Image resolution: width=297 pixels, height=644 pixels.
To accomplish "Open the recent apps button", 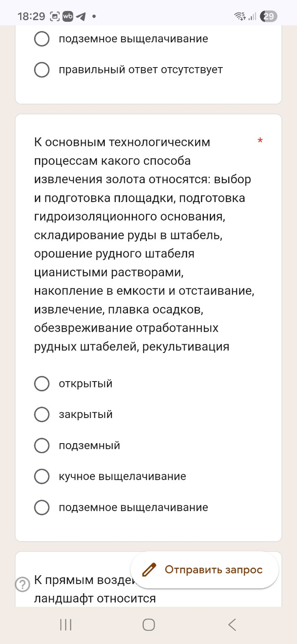I will (x=65, y=625).
